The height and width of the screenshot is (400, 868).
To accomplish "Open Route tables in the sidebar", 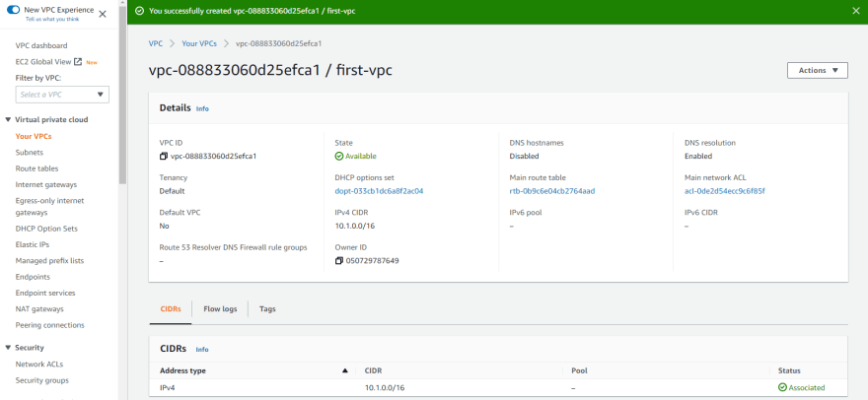I will click(x=36, y=168).
